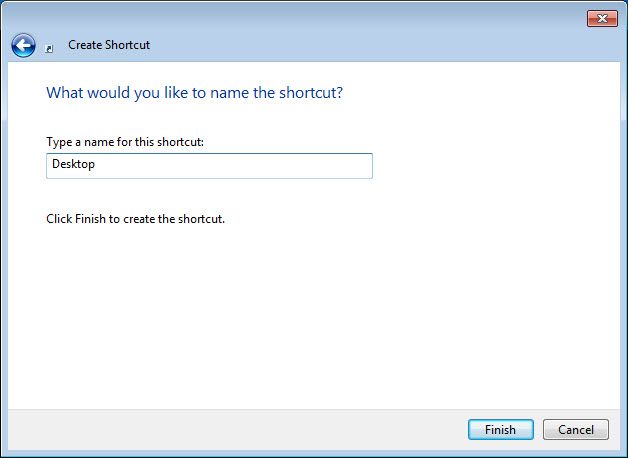Click the small shortcut icon beside the title
Image resolution: width=628 pixels, height=458 pixels.
point(49,47)
